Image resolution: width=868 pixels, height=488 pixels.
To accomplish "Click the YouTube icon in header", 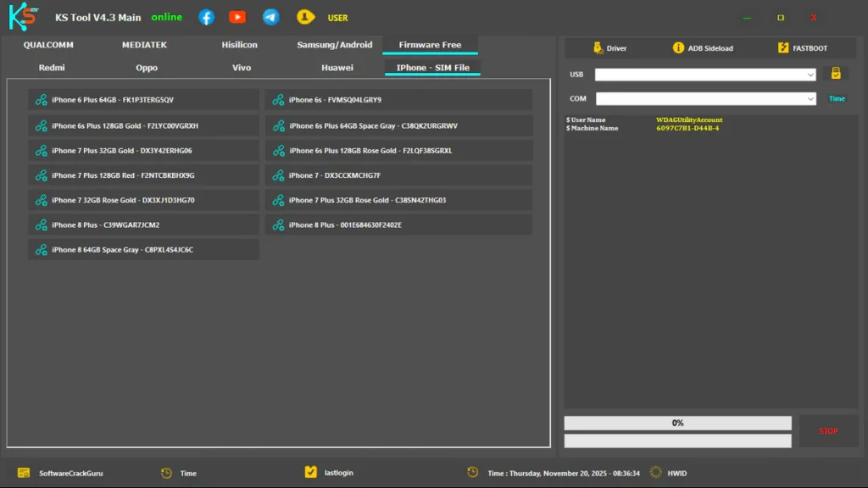I will click(237, 17).
